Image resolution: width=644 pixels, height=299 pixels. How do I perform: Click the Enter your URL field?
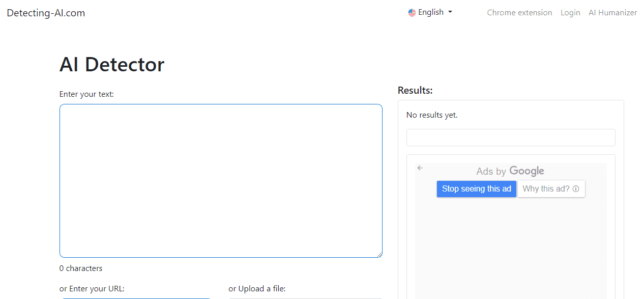[x=136, y=298]
